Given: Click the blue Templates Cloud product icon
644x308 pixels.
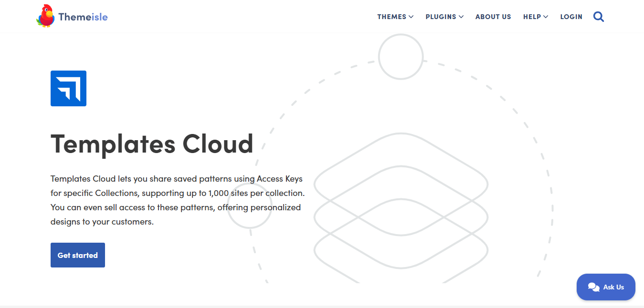Looking at the screenshot, I should (68, 88).
